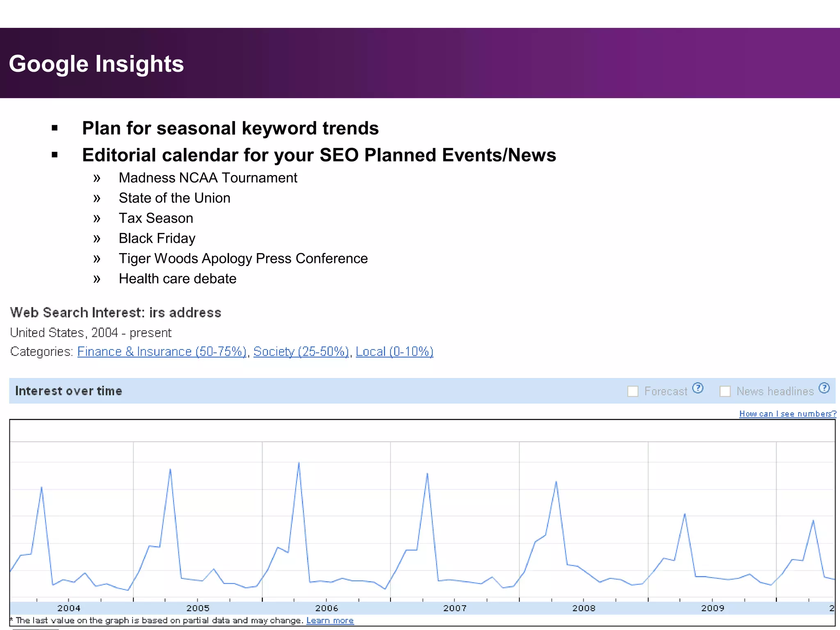Follow the 'How can I see numbers?' link
This screenshot has width=840, height=630.
[x=787, y=414]
